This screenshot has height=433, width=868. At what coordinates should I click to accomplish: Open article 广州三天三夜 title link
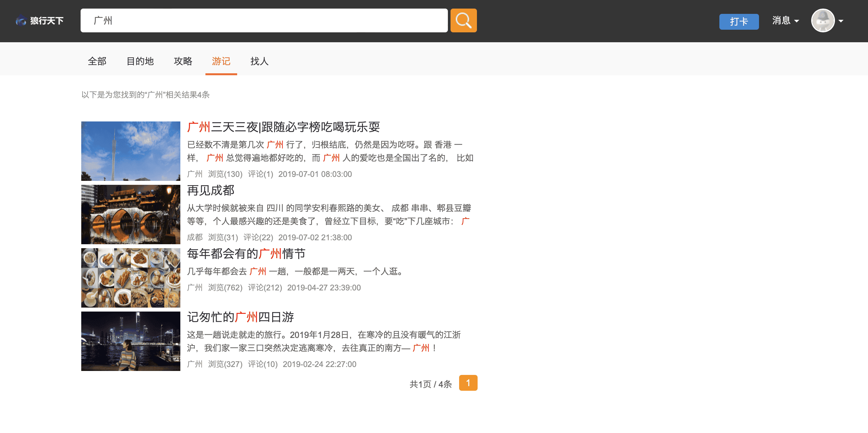pyautogui.click(x=283, y=127)
